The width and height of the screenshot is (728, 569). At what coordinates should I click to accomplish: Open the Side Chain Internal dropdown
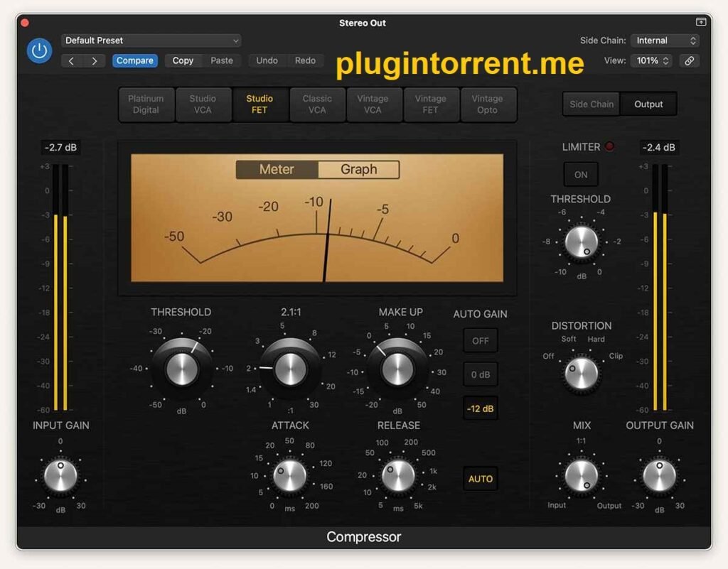pyautogui.click(x=665, y=40)
